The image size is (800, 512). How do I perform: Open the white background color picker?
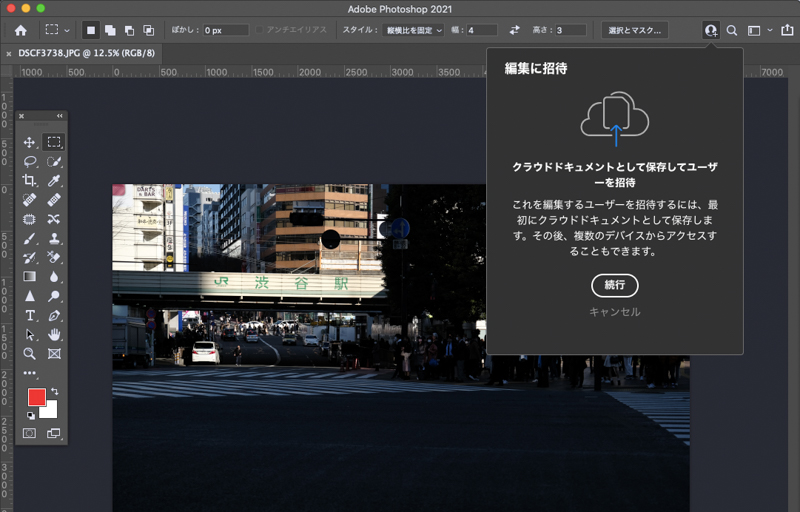coord(52,412)
